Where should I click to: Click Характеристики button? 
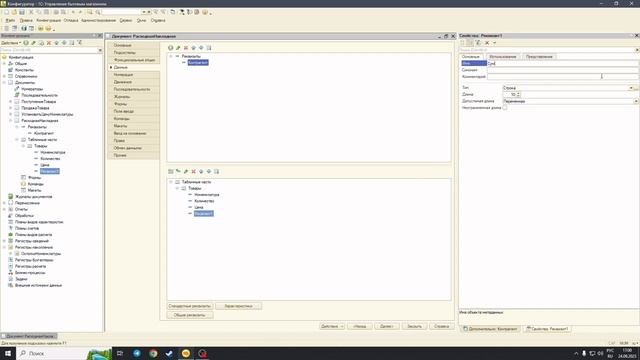click(238, 306)
